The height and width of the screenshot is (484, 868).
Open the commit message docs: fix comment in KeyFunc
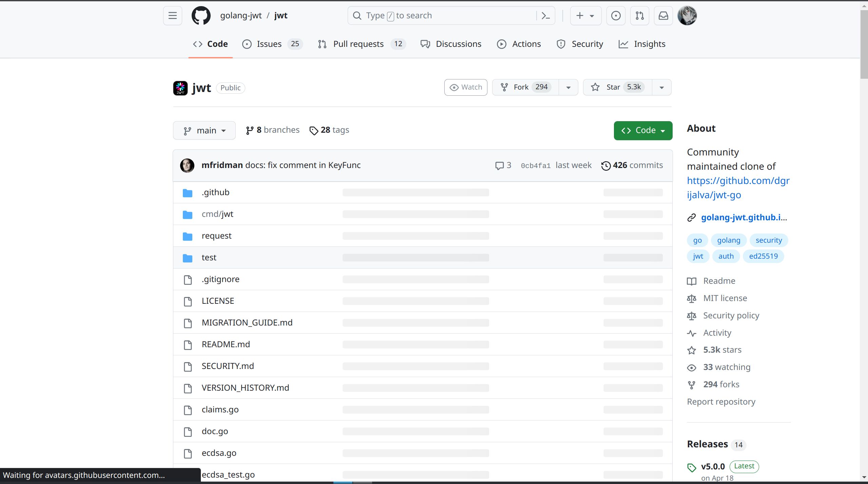pyautogui.click(x=303, y=165)
